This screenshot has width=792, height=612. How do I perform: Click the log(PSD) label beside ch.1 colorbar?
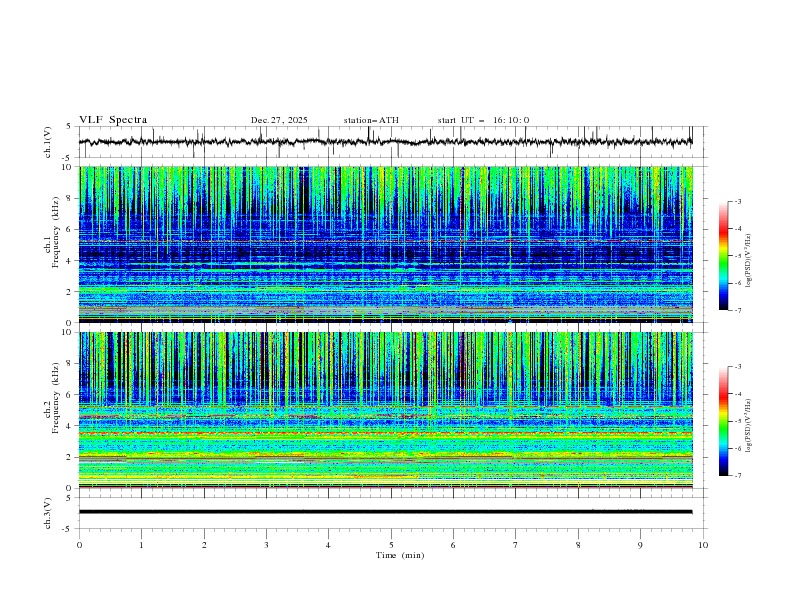pyautogui.click(x=749, y=258)
